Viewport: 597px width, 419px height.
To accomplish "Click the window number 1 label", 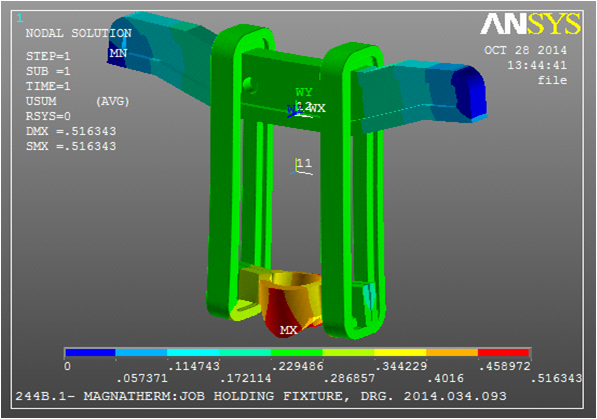I will (20, 18).
